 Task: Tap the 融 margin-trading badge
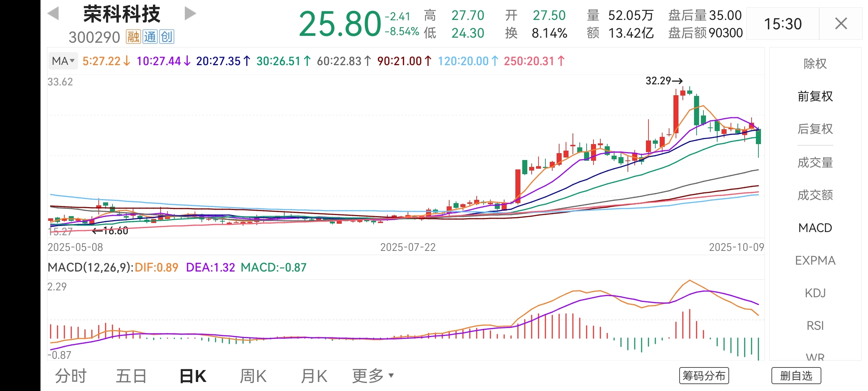(x=133, y=37)
